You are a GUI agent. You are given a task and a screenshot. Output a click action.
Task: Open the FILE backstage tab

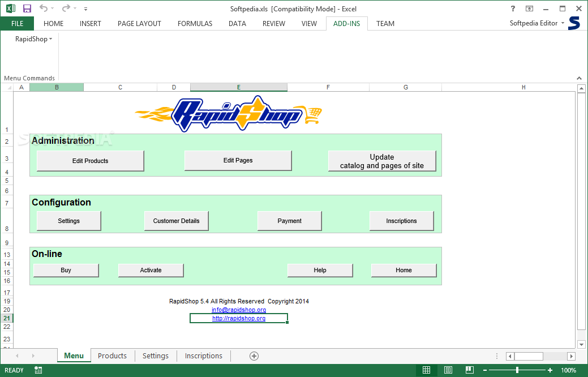[17, 23]
